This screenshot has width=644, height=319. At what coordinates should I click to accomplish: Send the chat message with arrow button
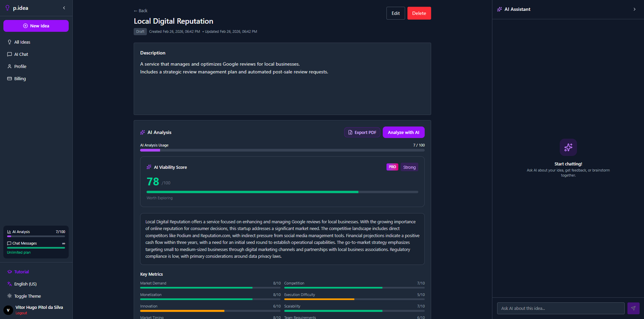[633, 308]
